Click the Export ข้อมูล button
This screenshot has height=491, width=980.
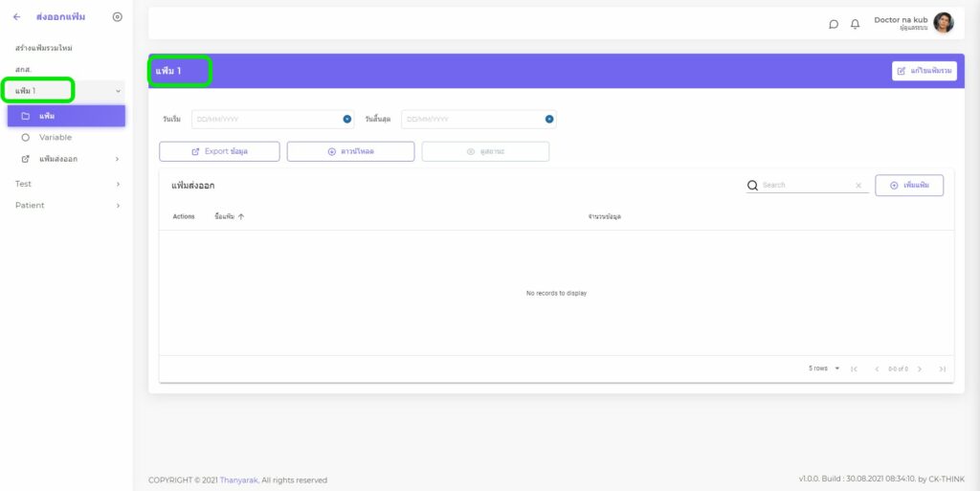[219, 151]
